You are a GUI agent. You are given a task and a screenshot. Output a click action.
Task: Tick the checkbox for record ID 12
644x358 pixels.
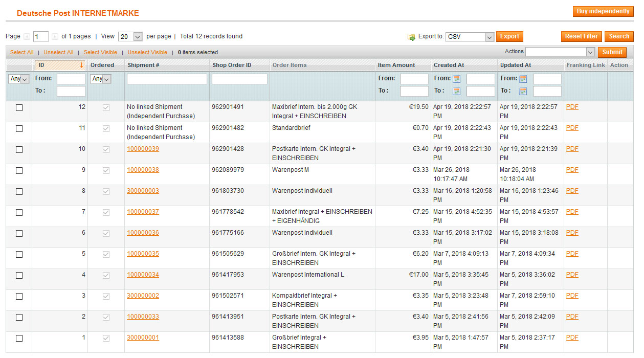pyautogui.click(x=19, y=107)
